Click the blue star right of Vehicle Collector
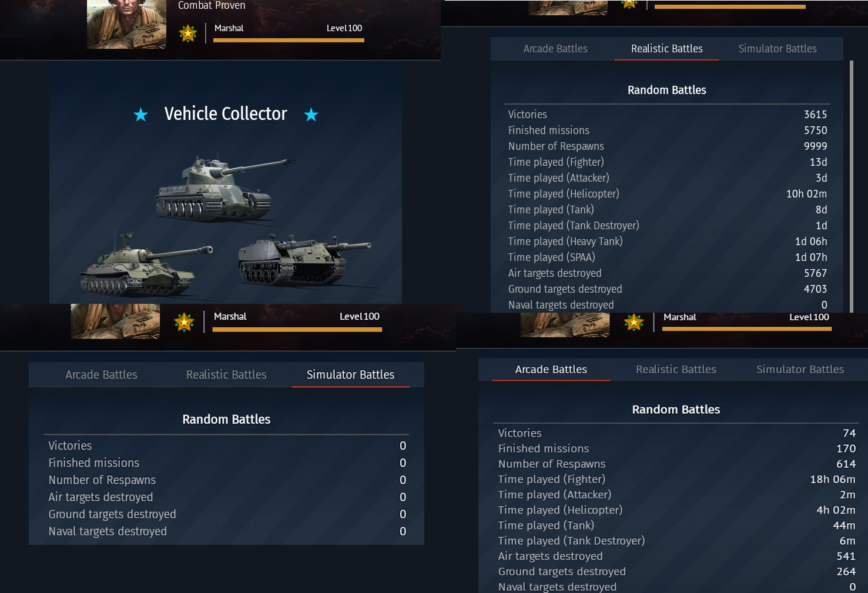This screenshot has height=593, width=868. [x=311, y=115]
